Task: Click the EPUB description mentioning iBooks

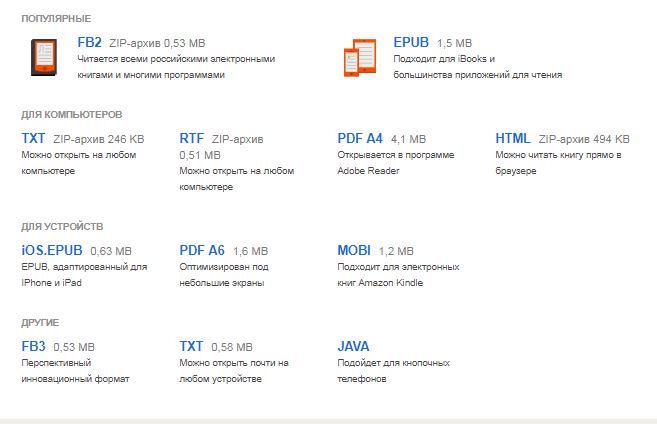Action: coord(477,67)
